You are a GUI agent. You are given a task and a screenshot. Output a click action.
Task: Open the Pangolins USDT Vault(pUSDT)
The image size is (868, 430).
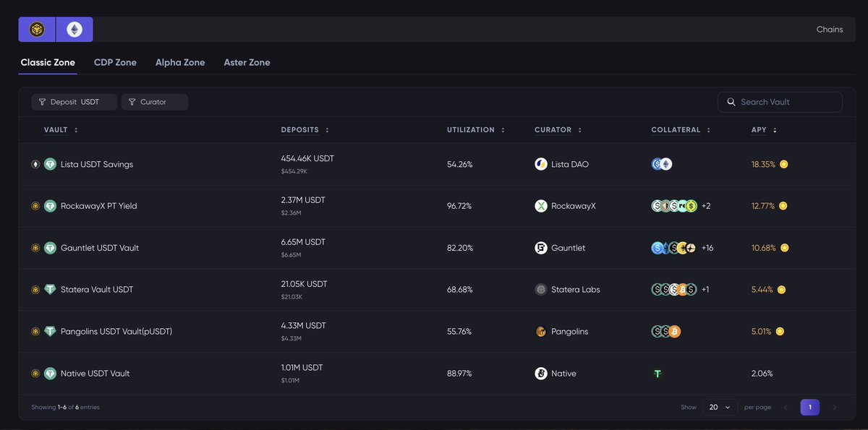point(116,332)
